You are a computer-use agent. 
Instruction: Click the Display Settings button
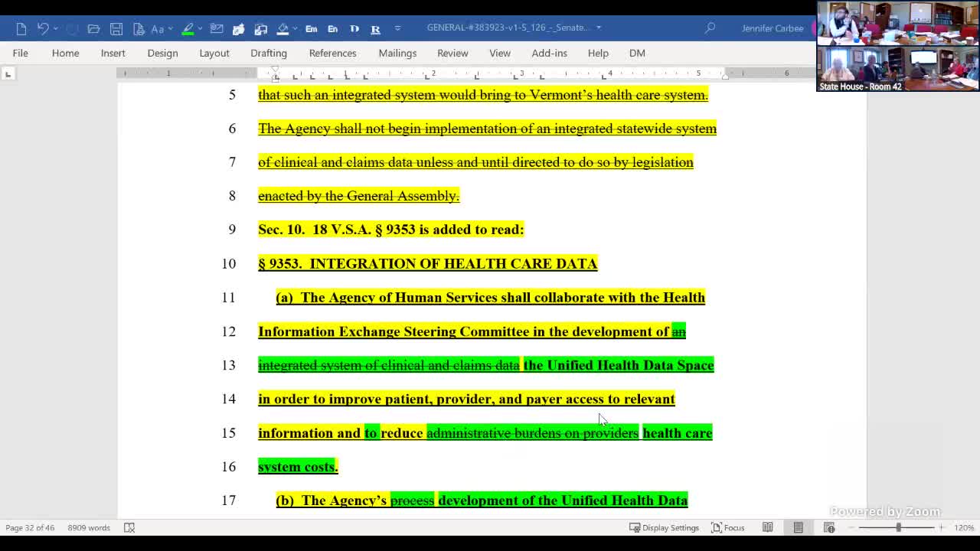(x=664, y=527)
